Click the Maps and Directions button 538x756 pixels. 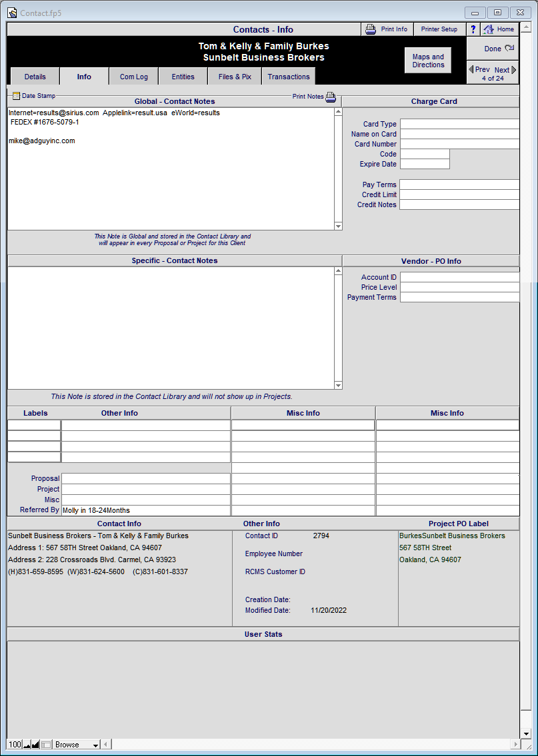pyautogui.click(x=428, y=60)
